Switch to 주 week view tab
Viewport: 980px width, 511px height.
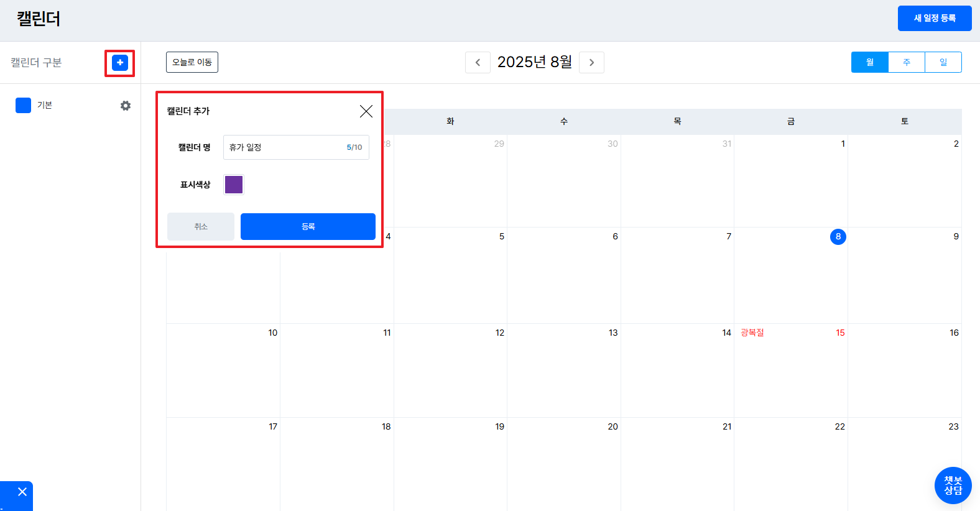click(x=906, y=62)
